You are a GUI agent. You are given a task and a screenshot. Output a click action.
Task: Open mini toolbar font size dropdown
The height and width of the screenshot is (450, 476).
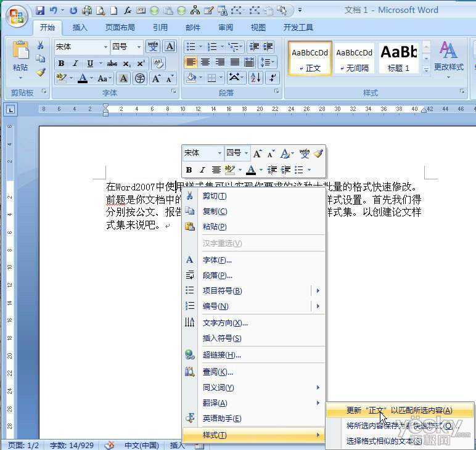tap(246, 153)
